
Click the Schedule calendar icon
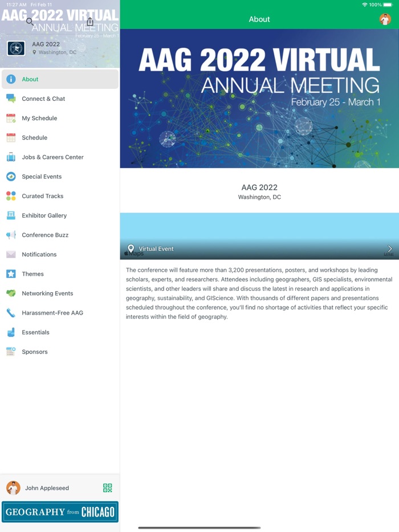11,138
